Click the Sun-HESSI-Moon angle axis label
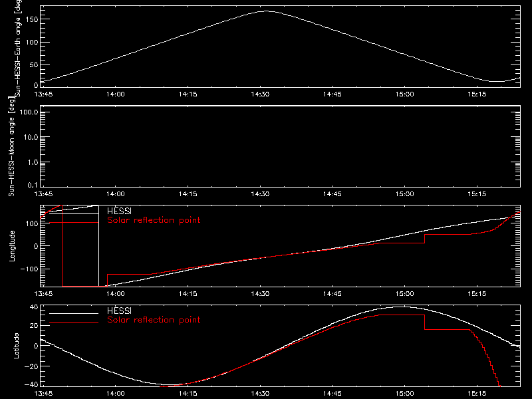Screen dimensions: 532x399 point(11,146)
